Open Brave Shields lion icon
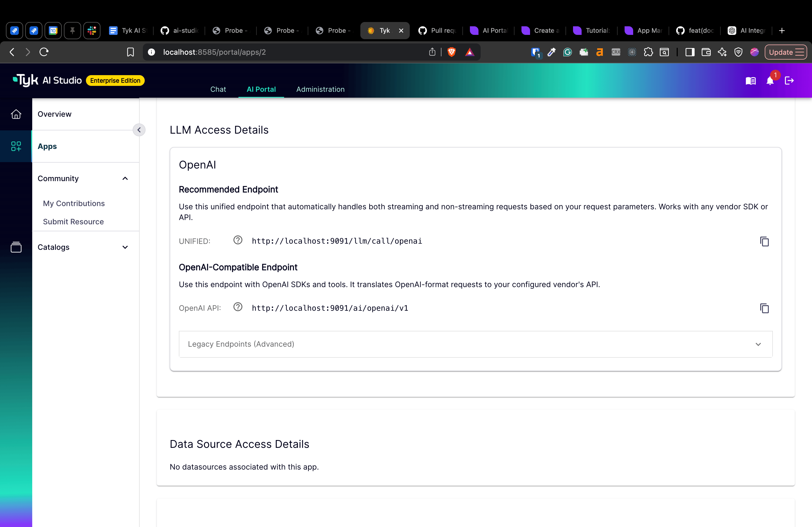Screen dimensions: 812x527 451,52
